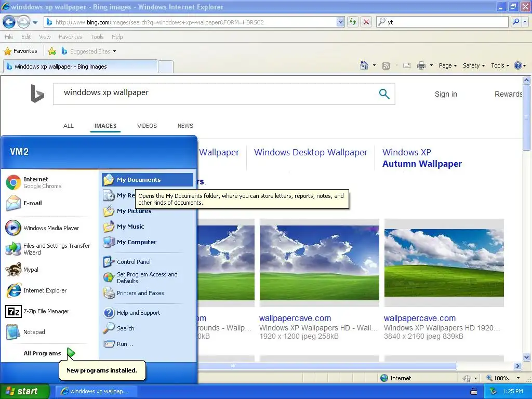The image size is (532, 399).
Task: Click the Refresh button beside the address bar
Action: pos(353,22)
